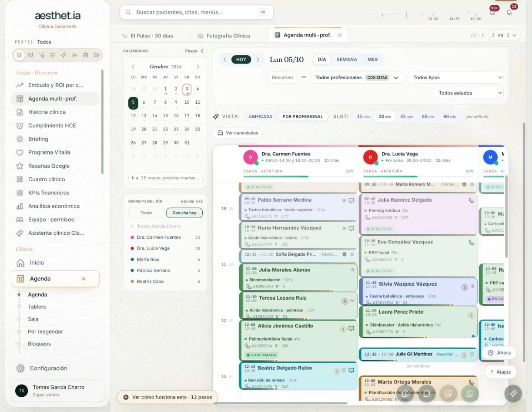Select the heart-check profile icon
The height and width of the screenshot is (412, 532).
pyautogui.click(x=53, y=55)
